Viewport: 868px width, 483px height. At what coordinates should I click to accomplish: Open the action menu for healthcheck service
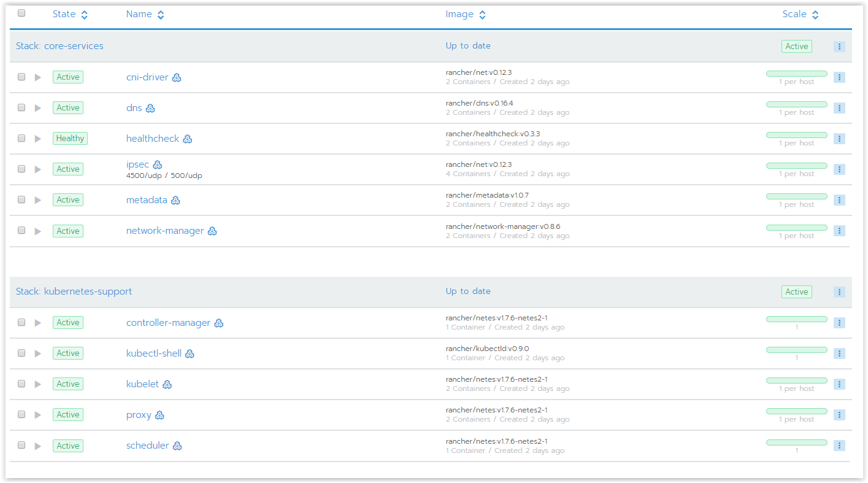839,139
